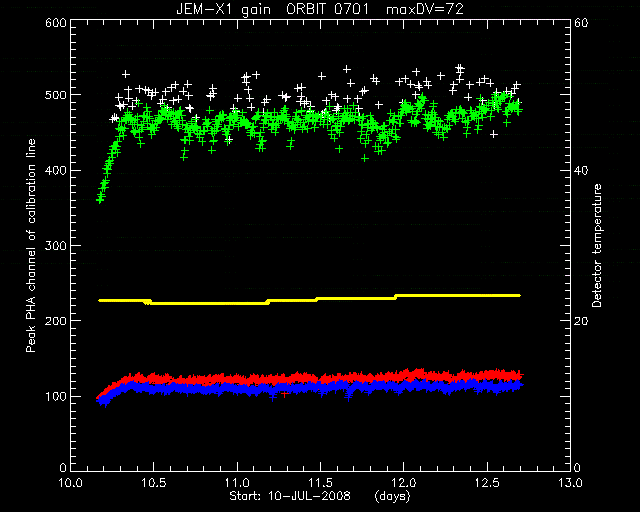Click the 10.0 label on x axis
Screen dimensions: 640x512
tap(71, 483)
